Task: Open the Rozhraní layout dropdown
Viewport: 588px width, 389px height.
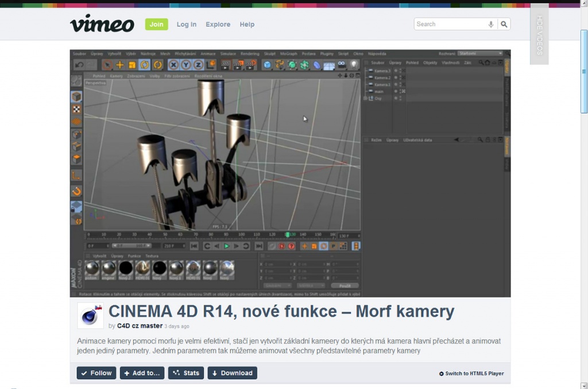Action: tap(480, 53)
